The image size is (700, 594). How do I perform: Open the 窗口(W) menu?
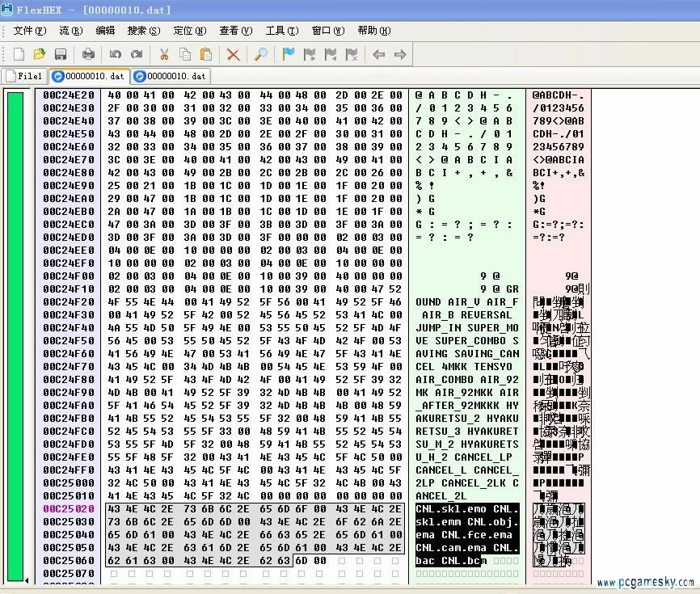click(328, 31)
